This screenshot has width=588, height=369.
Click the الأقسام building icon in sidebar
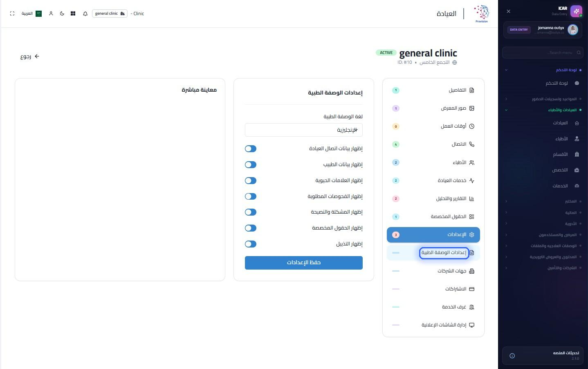[x=577, y=155]
